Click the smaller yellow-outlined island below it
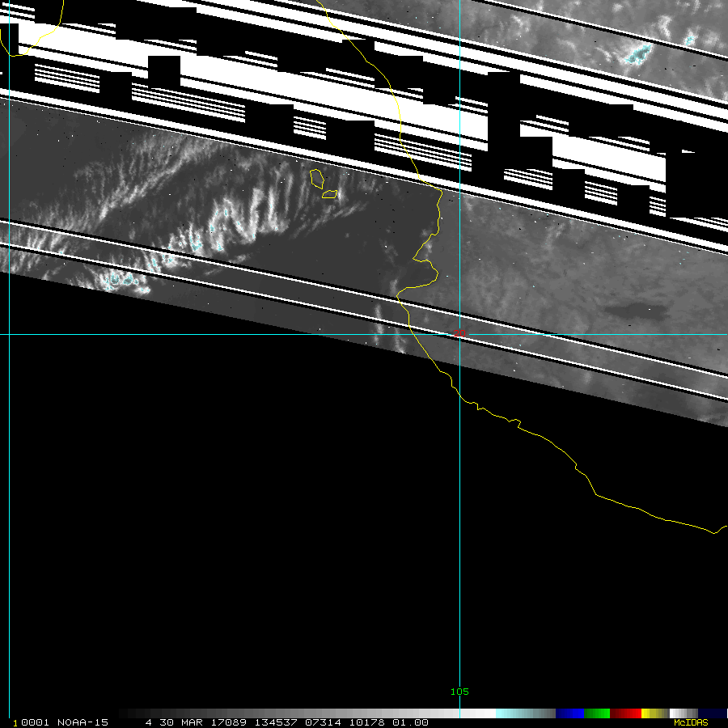The height and width of the screenshot is (728, 728). pyautogui.click(x=329, y=194)
